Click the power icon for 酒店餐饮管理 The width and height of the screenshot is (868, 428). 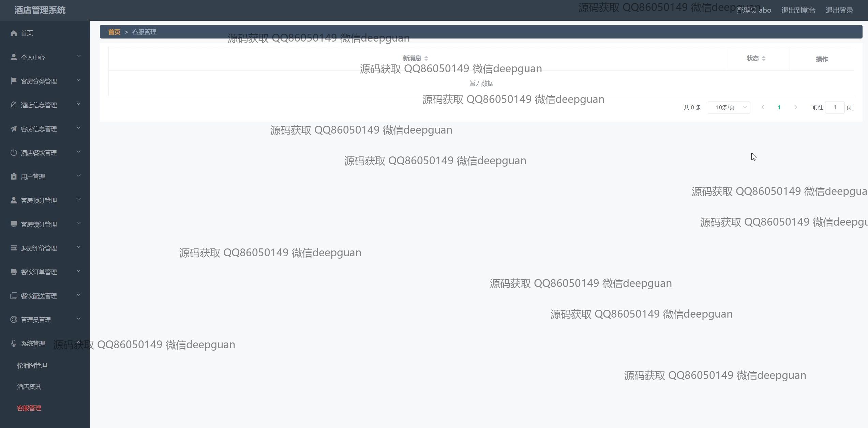[x=14, y=152]
